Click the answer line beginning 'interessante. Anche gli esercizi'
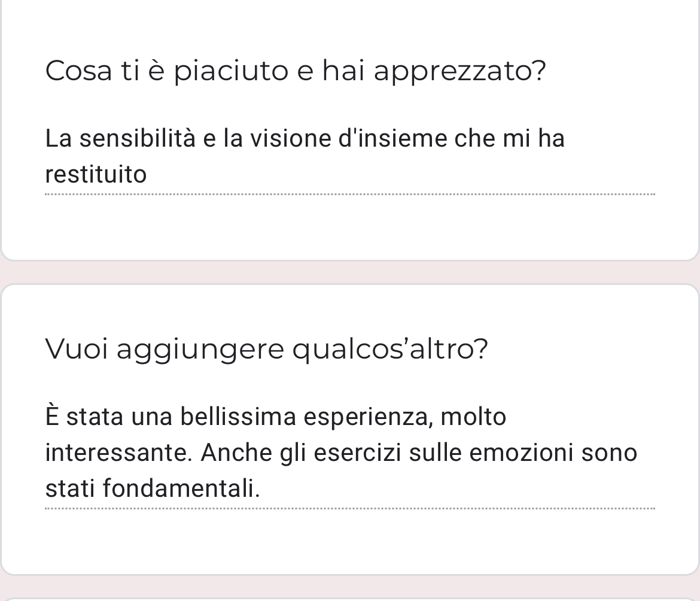The height and width of the screenshot is (601, 700). (341, 453)
